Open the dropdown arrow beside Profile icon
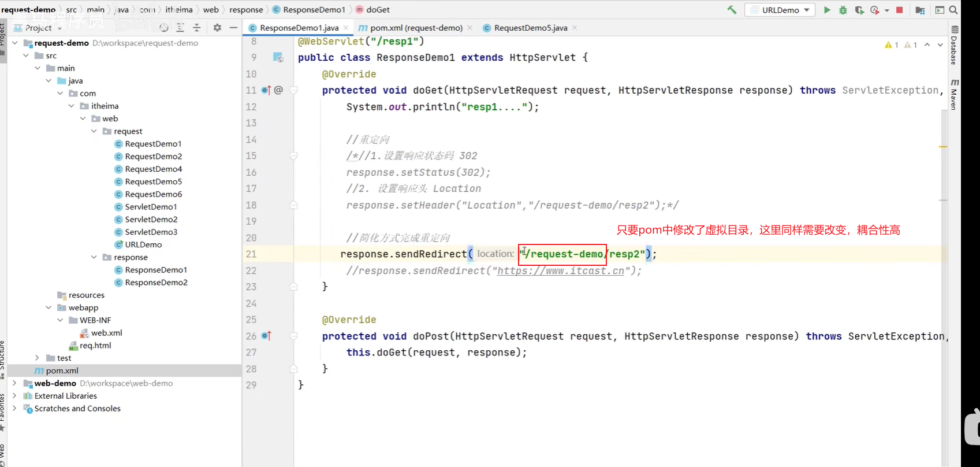 tap(886, 10)
